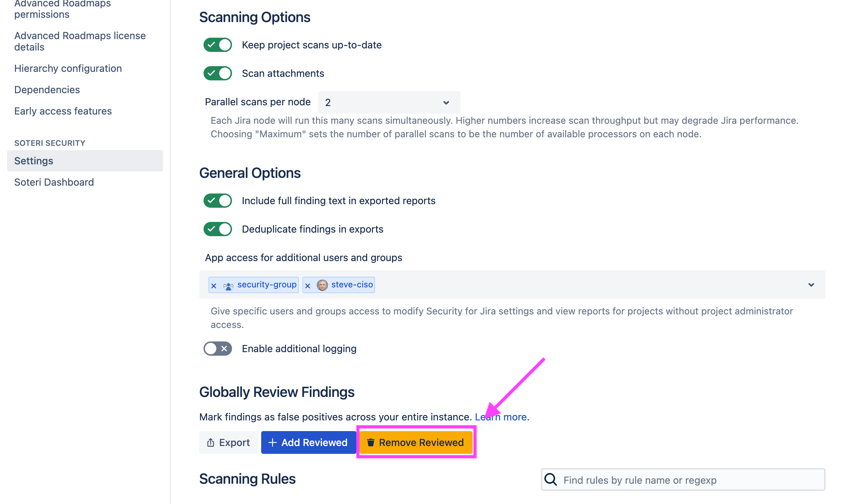Turn off the Scan attachments toggle

(217, 73)
